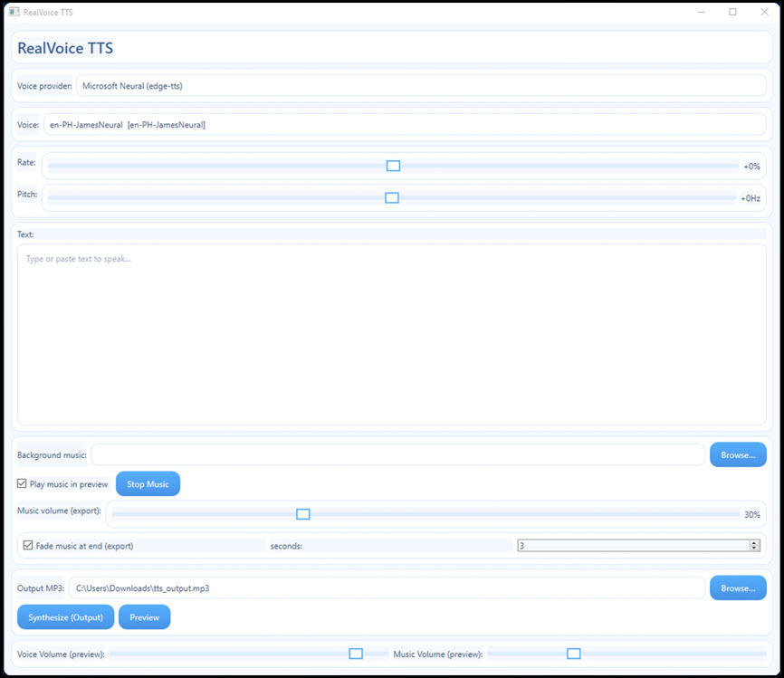Click the 'Voice provider:' label
784x678 pixels.
click(x=44, y=86)
